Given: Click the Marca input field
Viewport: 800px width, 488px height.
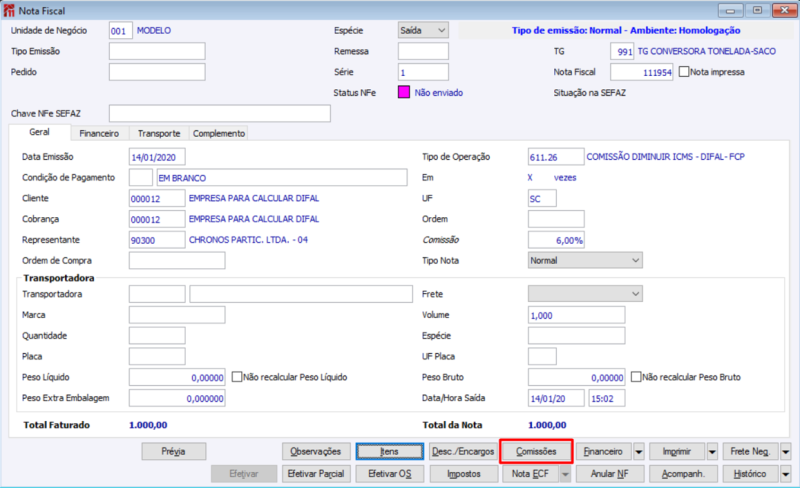Looking at the screenshot, I should click(177, 314).
